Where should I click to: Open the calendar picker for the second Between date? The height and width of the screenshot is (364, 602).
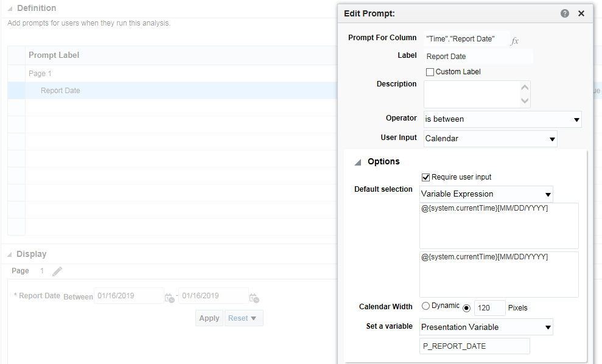pos(254,298)
